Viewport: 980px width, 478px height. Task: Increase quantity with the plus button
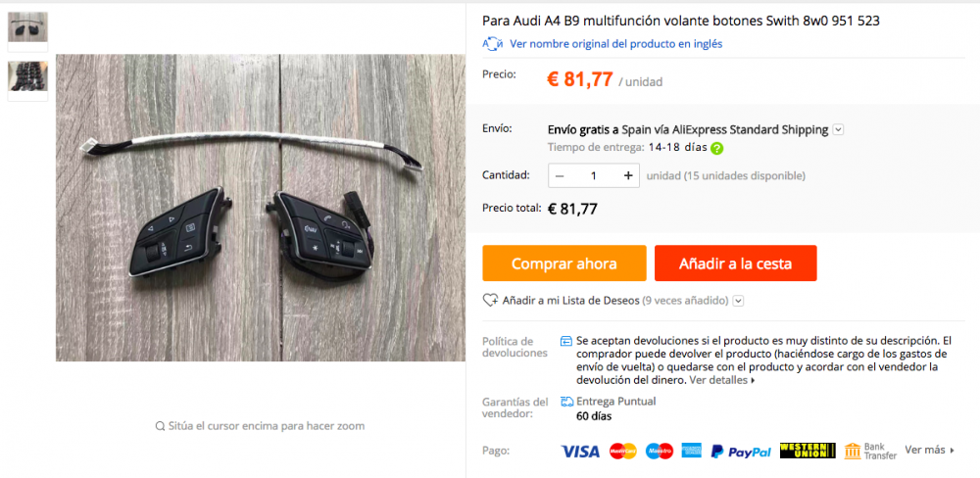point(628,175)
